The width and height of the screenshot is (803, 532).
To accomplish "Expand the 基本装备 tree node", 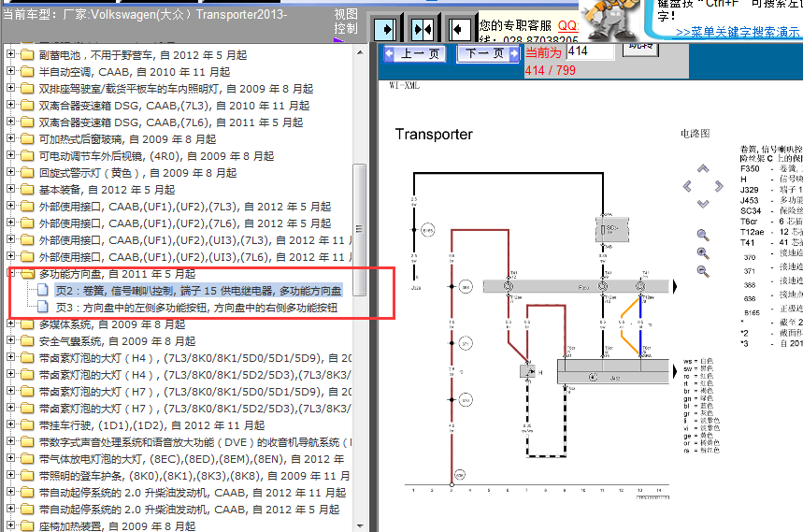I will click(x=10, y=189).
